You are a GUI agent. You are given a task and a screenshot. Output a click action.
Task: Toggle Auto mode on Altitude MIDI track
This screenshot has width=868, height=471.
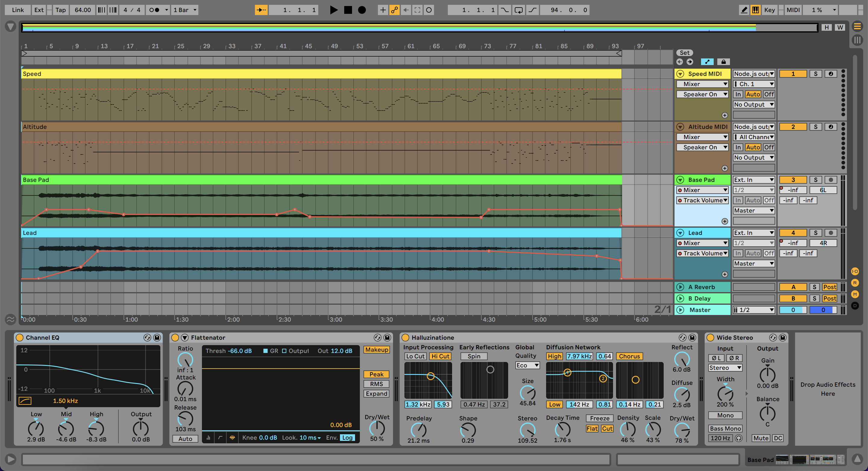752,147
